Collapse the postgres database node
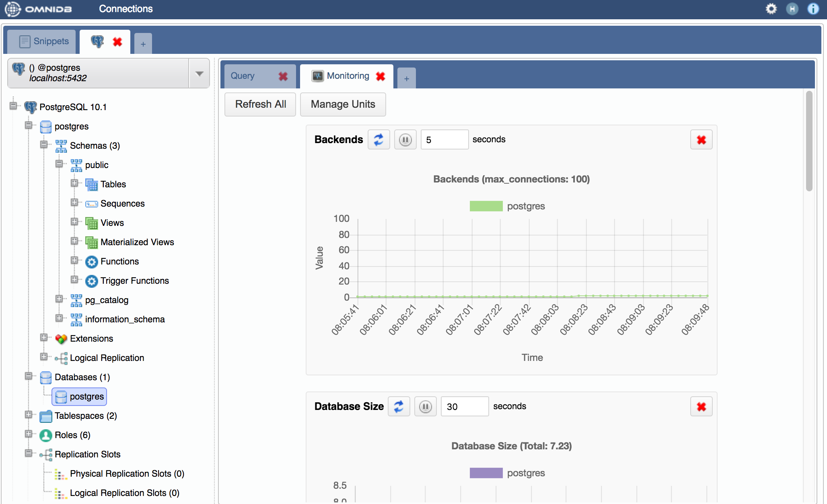The width and height of the screenshot is (827, 504). pos(29,125)
